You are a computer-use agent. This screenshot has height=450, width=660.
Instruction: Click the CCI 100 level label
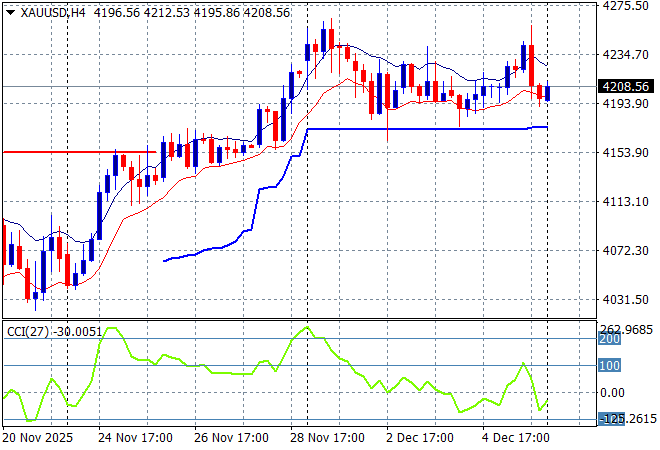(610, 366)
